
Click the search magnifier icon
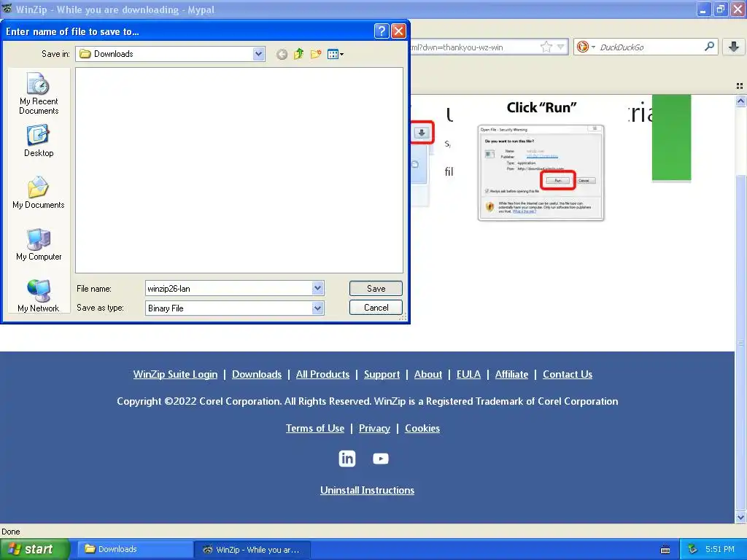click(709, 47)
